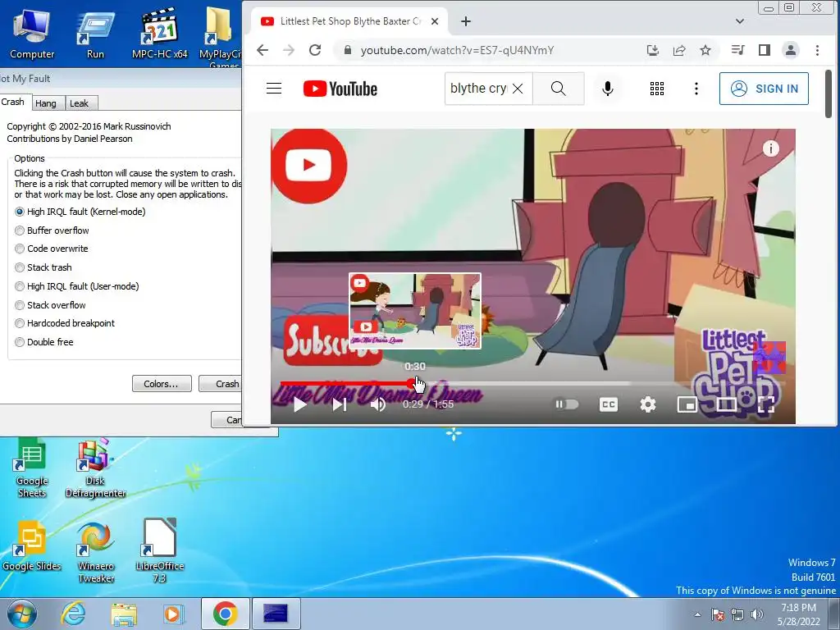Image resolution: width=840 pixels, height=630 pixels.
Task: Close the Littlest Pet Shop tab
Action: [435, 21]
